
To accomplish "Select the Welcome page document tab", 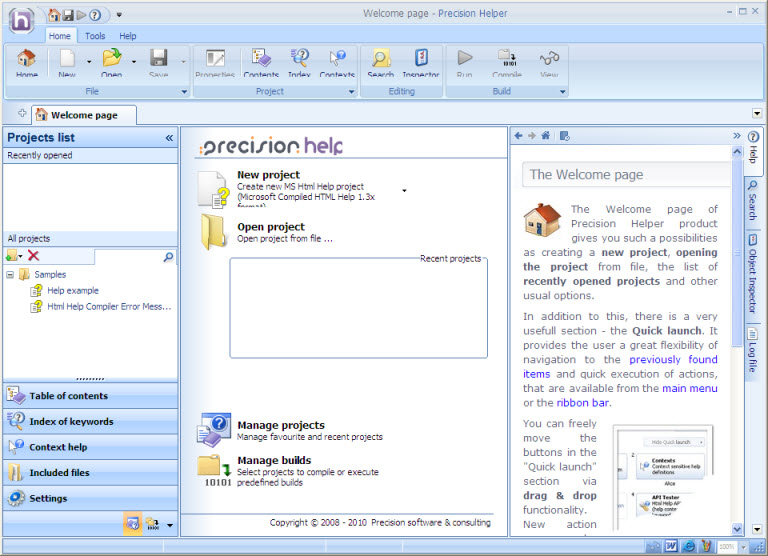I will click(84, 115).
